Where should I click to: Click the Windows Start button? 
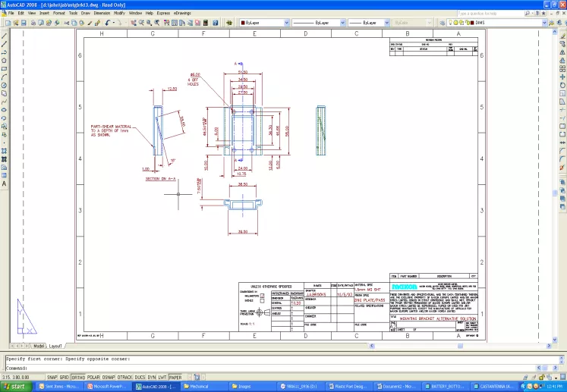[x=17, y=386]
